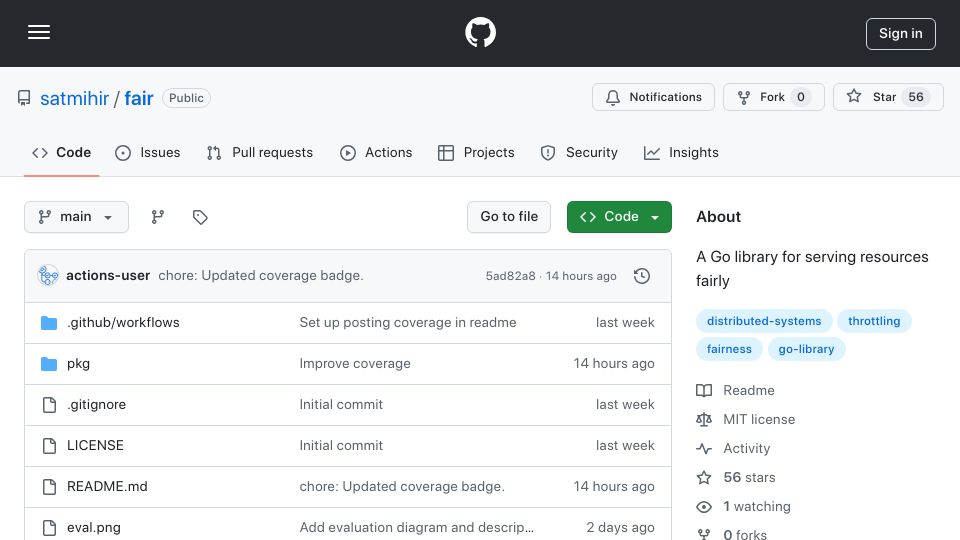Click the .gitignore file icon
960x540 pixels.
[x=49, y=405]
